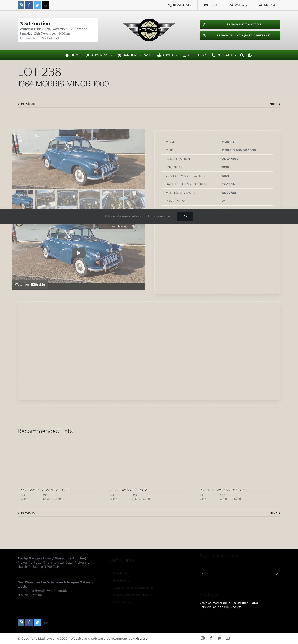Play the YouTube video
The image size is (298, 644).
(x=79, y=253)
